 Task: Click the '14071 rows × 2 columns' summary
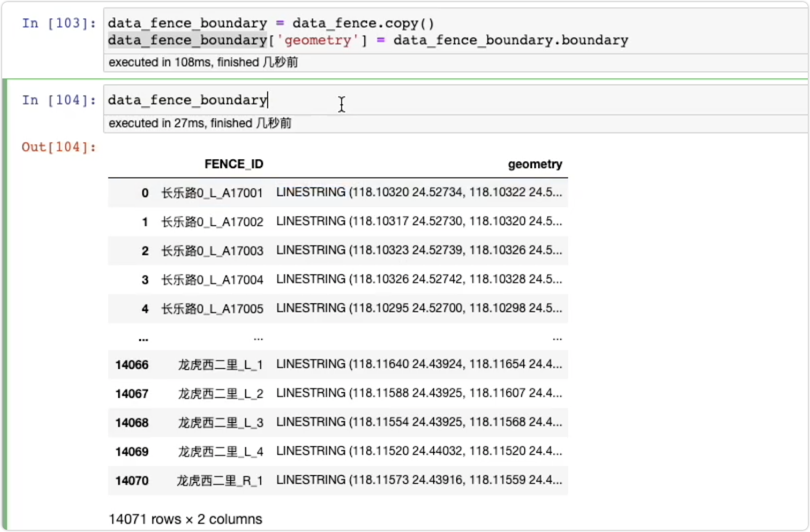tap(185, 519)
